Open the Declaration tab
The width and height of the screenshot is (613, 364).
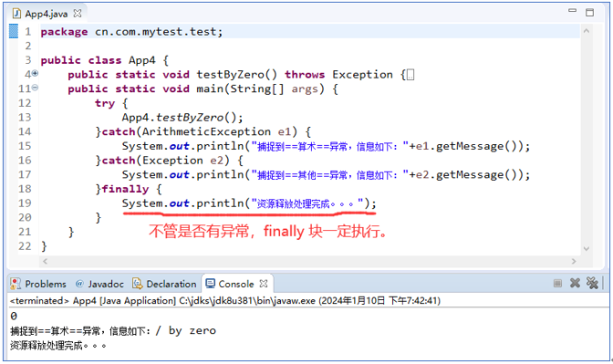pyautogui.click(x=164, y=284)
